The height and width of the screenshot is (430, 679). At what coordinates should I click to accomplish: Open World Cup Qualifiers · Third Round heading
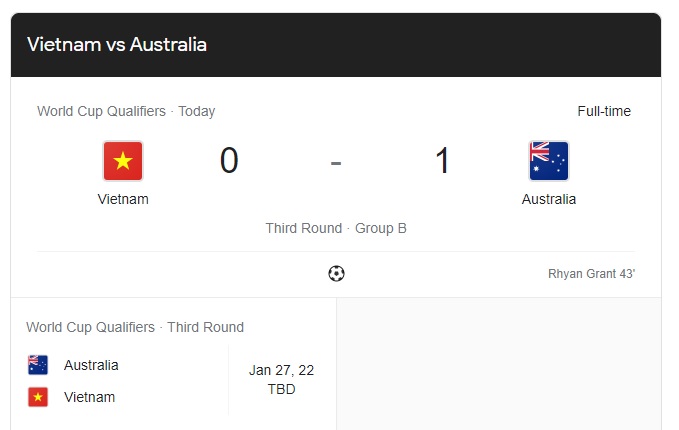point(135,327)
